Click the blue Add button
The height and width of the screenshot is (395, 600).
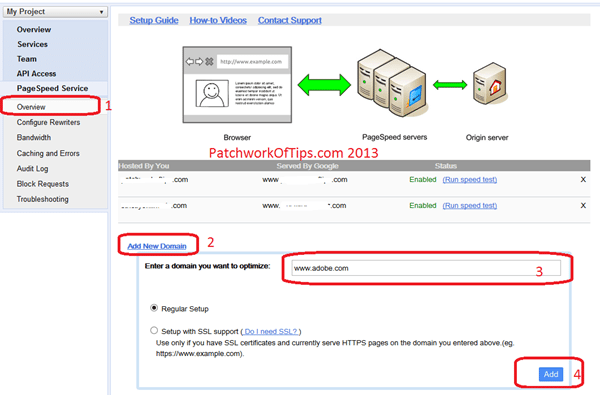point(551,374)
